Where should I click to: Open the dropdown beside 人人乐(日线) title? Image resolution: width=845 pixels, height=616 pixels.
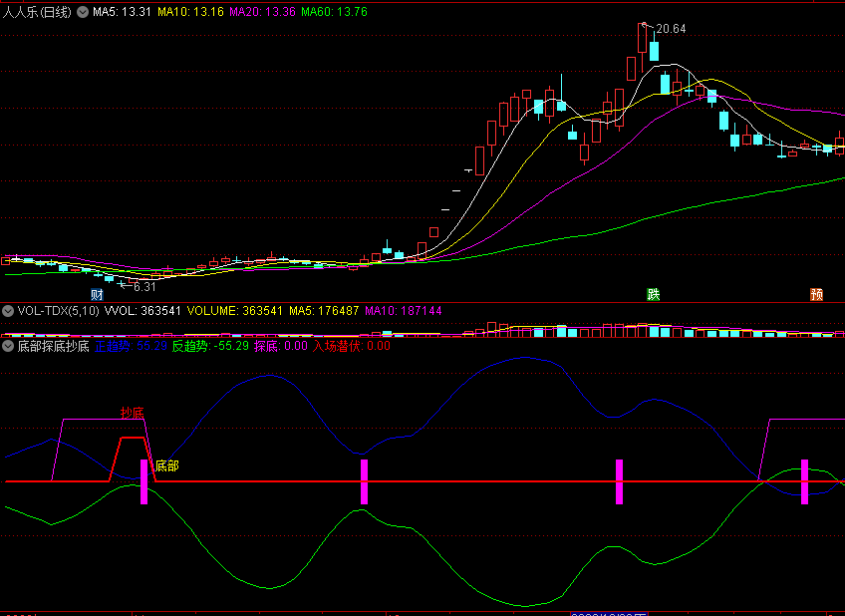coord(83,12)
